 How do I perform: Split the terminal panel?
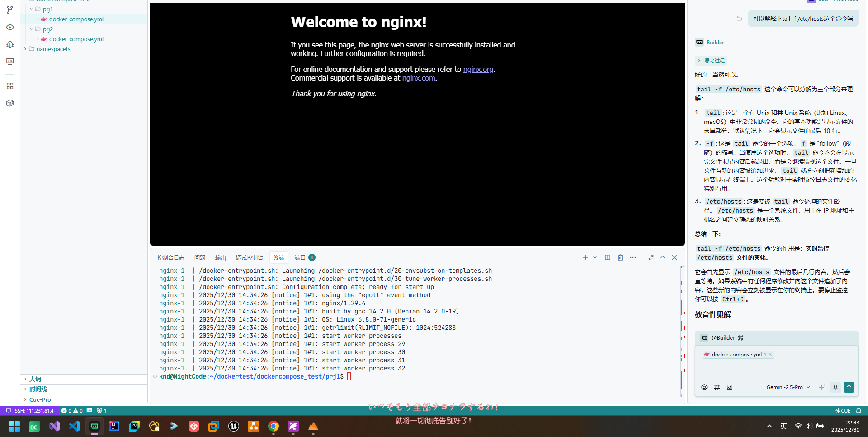tap(608, 257)
